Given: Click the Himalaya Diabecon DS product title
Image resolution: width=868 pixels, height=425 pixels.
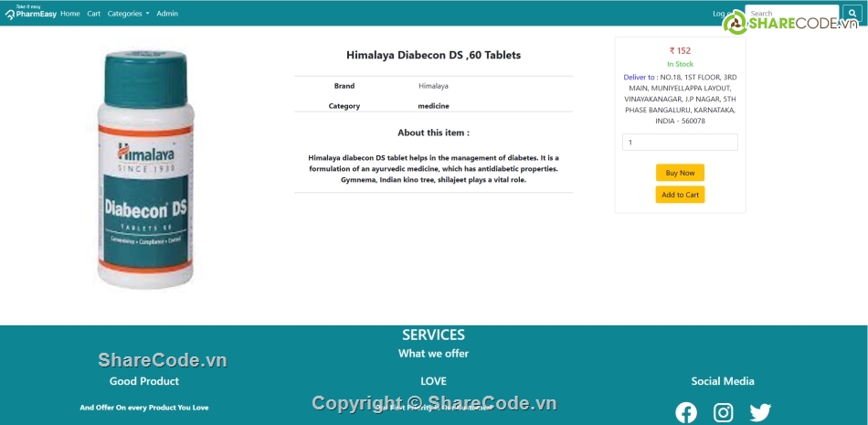Looking at the screenshot, I should 433,55.
